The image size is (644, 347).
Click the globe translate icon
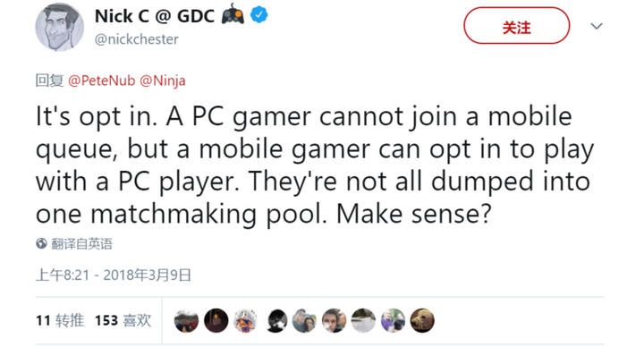click(x=41, y=243)
